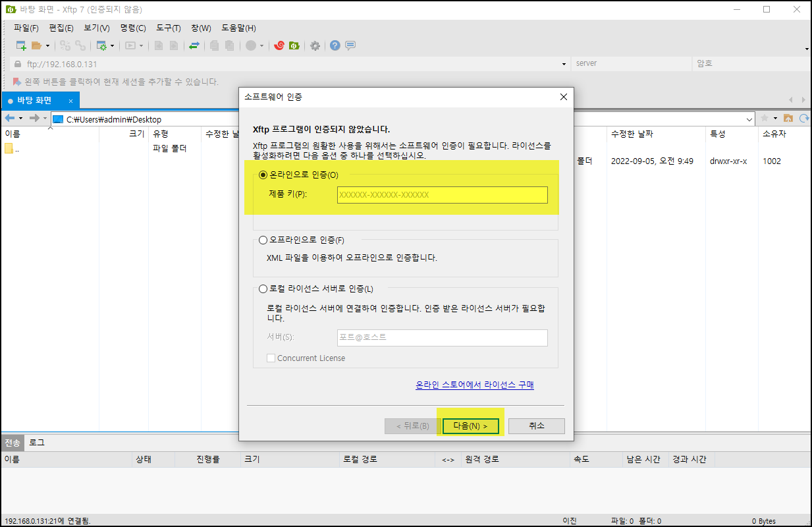Open the 편집(E) menu
Viewport: 812px width, 527px height.
pos(61,28)
